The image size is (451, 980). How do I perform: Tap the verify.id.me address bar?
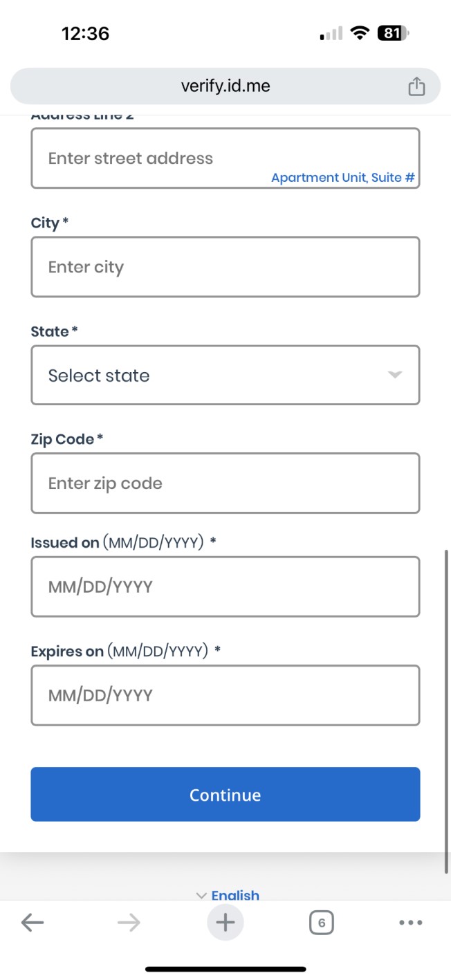tap(225, 86)
